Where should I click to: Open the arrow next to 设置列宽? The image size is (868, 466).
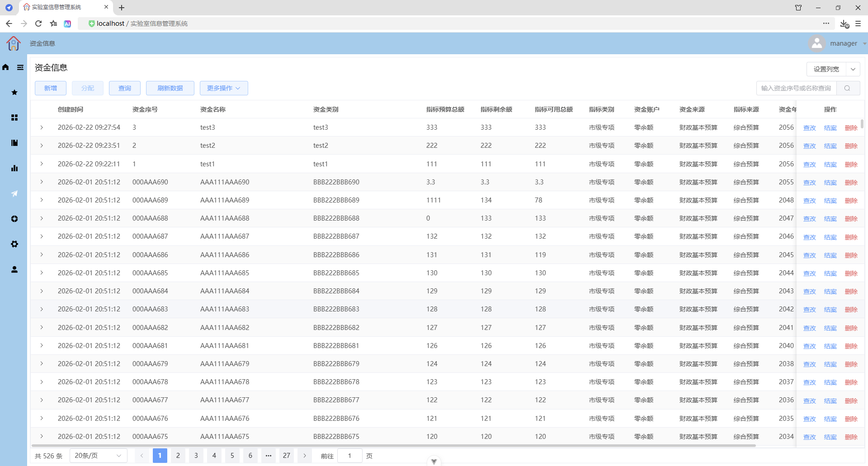[853, 69]
